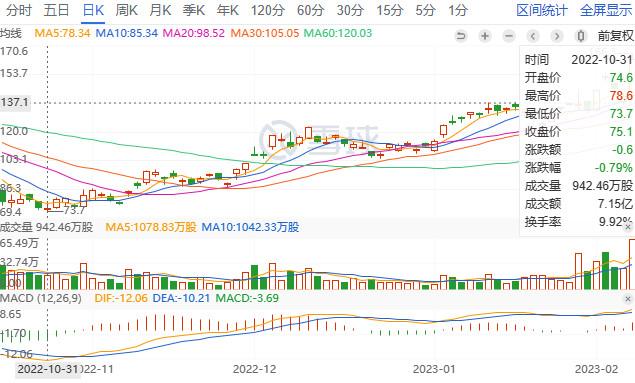Toggle the MA60 moving average label
Image resolution: width=635 pixels, height=383 pixels.
338,33
